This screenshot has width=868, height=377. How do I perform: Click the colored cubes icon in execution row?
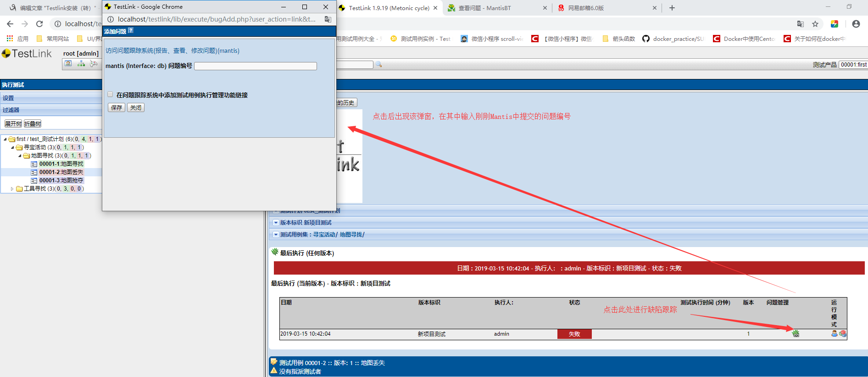coord(843,334)
